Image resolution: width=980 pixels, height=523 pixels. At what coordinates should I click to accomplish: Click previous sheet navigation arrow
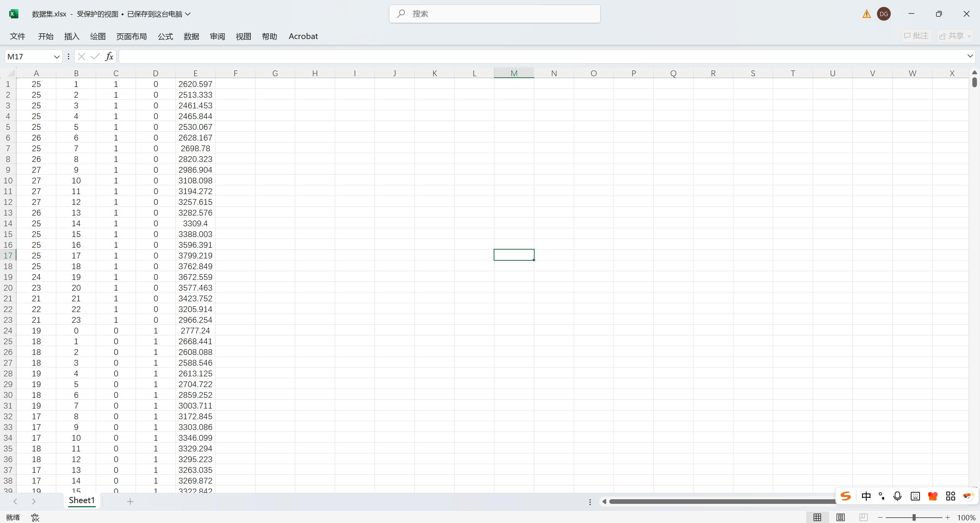point(15,501)
